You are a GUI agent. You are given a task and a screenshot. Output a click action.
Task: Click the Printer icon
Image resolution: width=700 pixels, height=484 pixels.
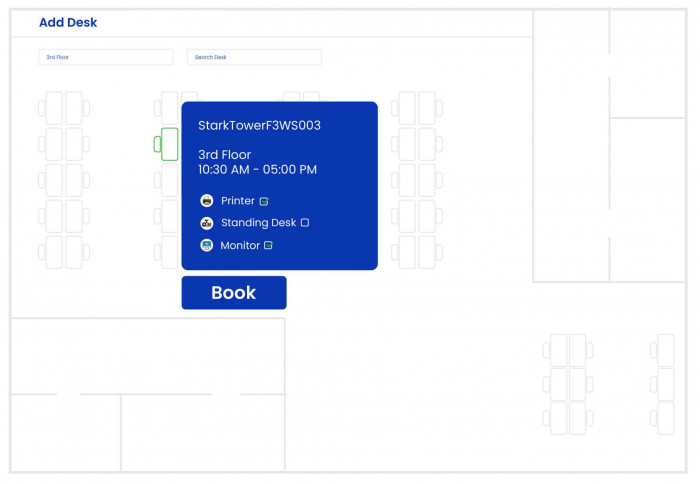click(x=207, y=200)
